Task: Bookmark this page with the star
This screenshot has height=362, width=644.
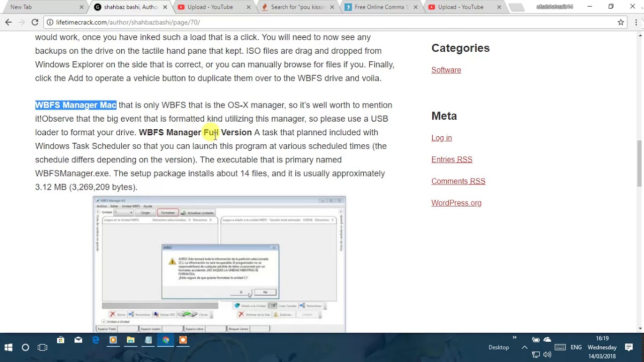Action: tap(621, 22)
